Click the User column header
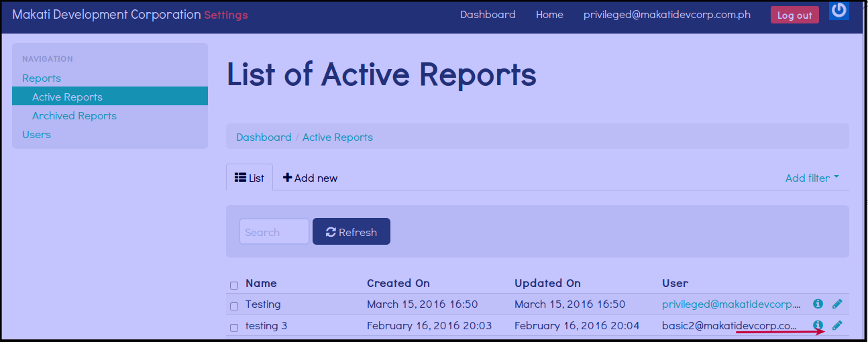 675,283
